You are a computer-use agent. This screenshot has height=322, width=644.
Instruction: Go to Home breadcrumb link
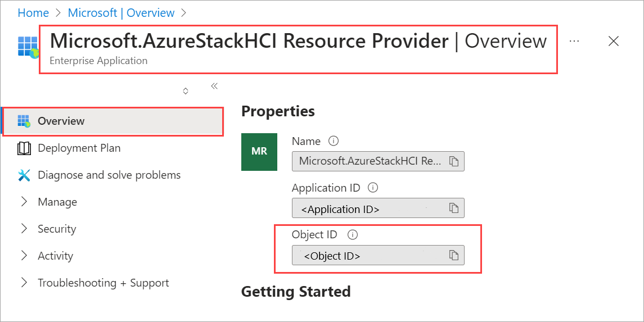33,12
